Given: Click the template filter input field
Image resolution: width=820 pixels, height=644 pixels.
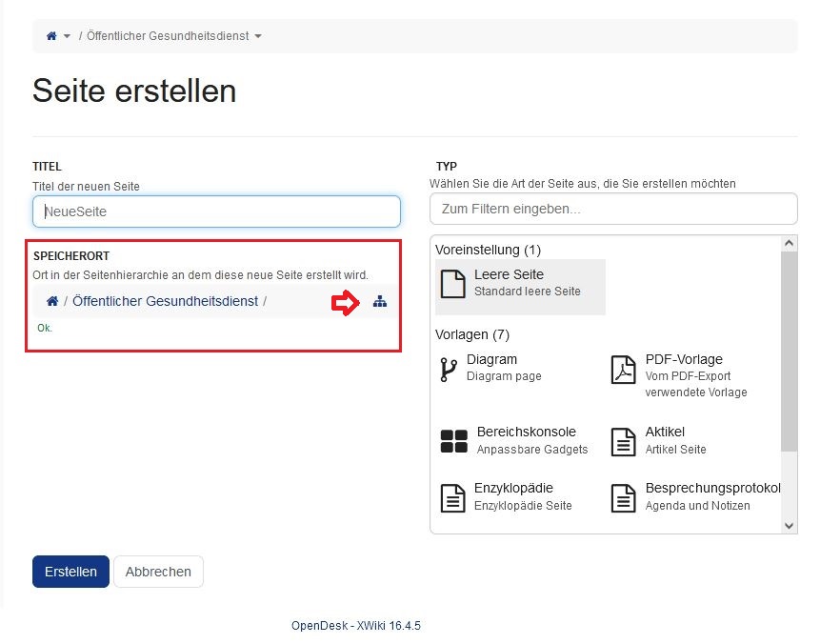Looking at the screenshot, I should pos(613,209).
